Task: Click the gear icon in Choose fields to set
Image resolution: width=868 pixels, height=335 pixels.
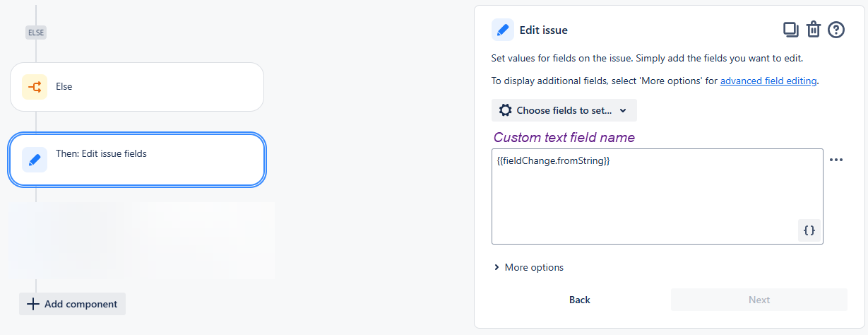Action: point(505,110)
